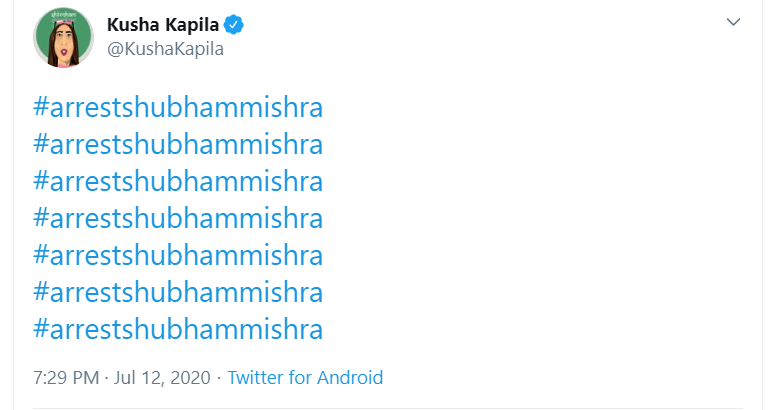Open the sixth #arrestshubhammishra hashtag line
769x410 pixels.
coord(178,292)
